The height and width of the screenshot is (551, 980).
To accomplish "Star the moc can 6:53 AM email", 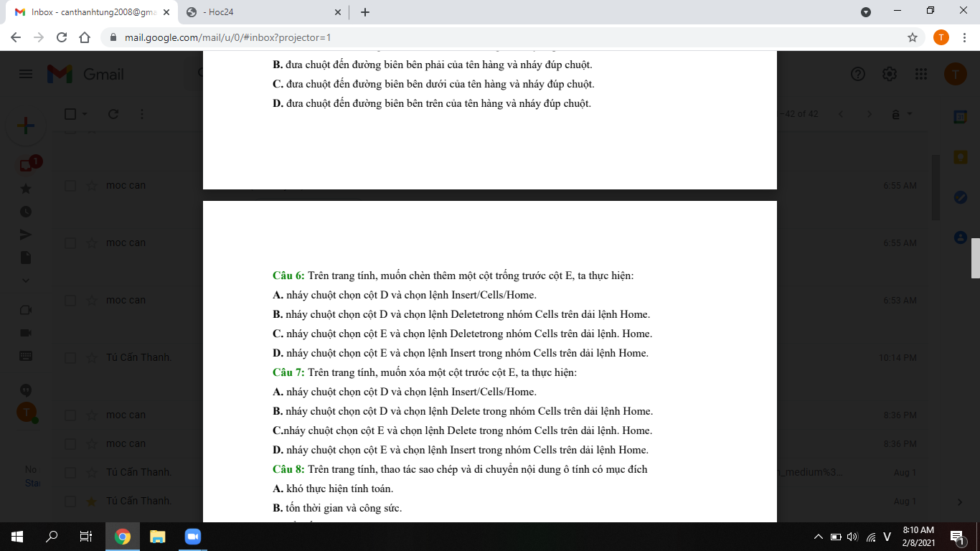I will 92,300.
